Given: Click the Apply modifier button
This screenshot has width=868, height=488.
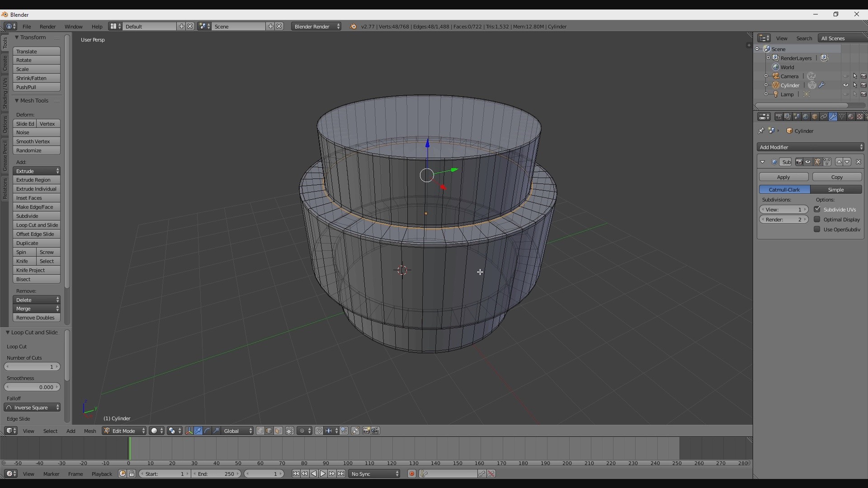Looking at the screenshot, I should pyautogui.click(x=783, y=177).
